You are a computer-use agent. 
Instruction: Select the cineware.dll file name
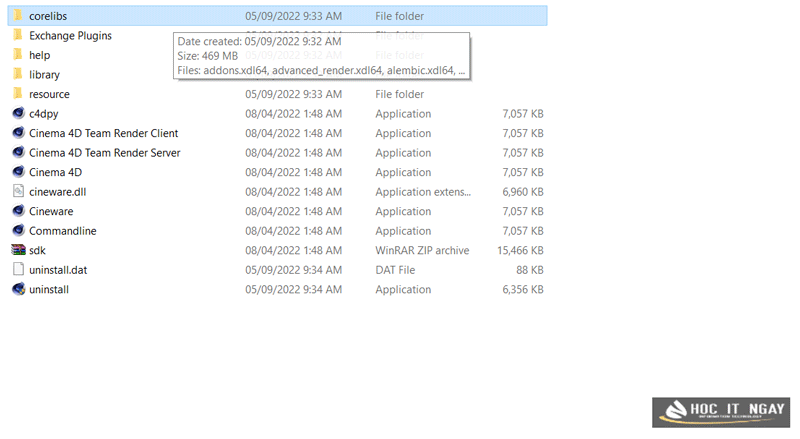[58, 192]
